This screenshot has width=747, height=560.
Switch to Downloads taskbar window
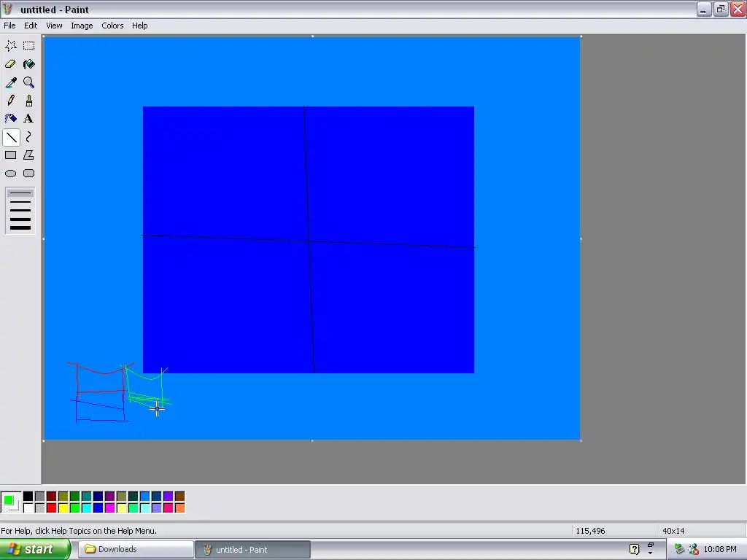coord(135,550)
